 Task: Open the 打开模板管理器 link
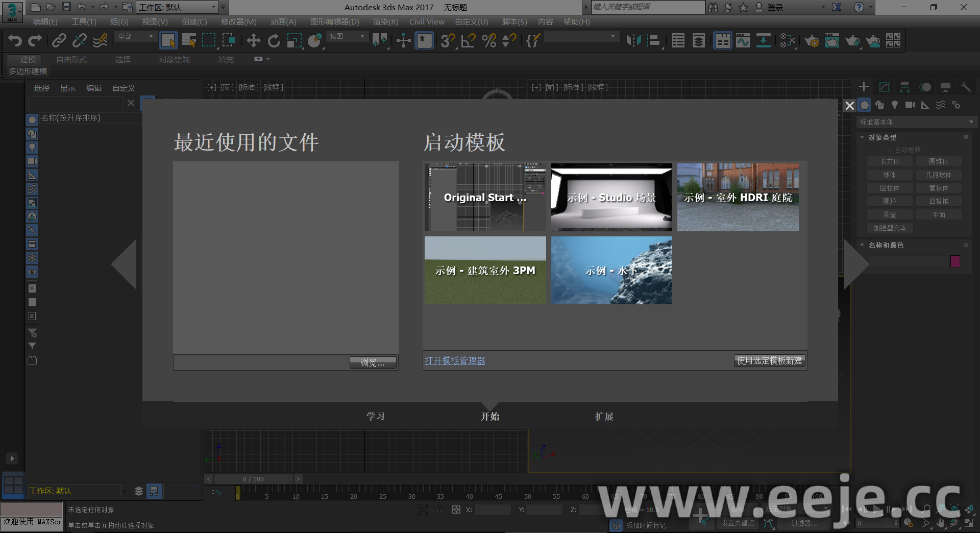(455, 361)
